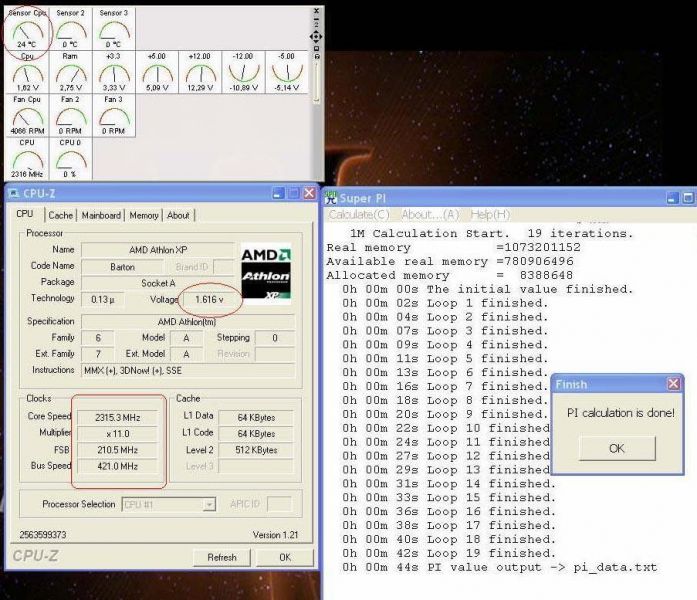
Task: Close the Finish dialog with its X
Action: 673,384
